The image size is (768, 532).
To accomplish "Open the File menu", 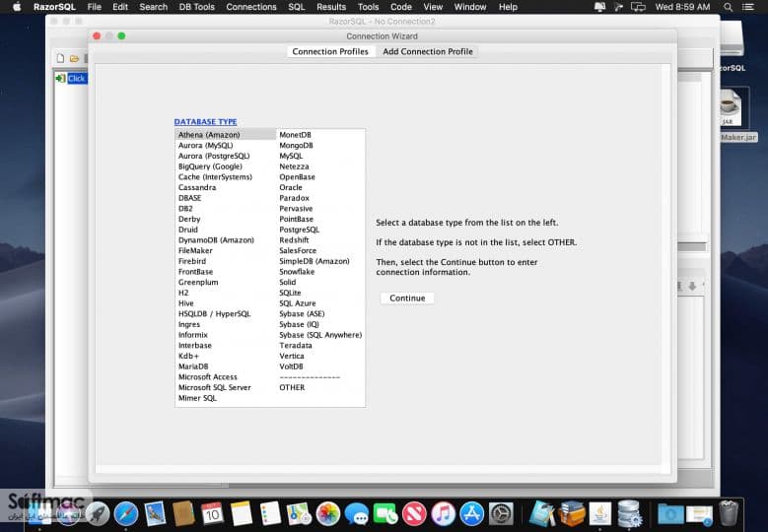I will pos(94,7).
